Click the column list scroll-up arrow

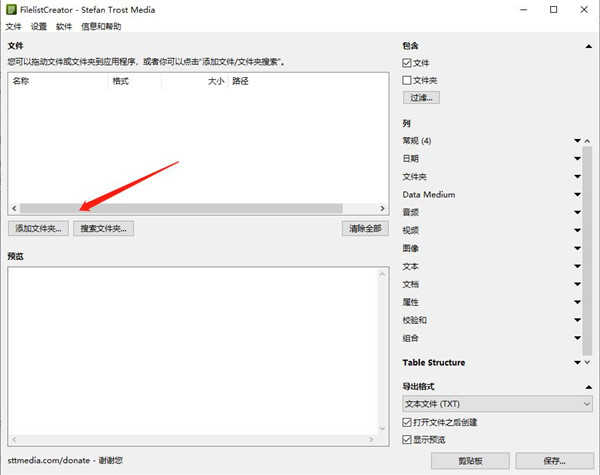tap(587, 141)
